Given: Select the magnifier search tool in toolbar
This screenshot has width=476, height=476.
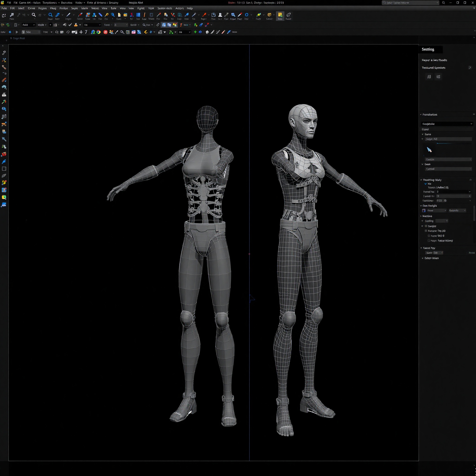Looking at the screenshot, I should click(34, 15).
